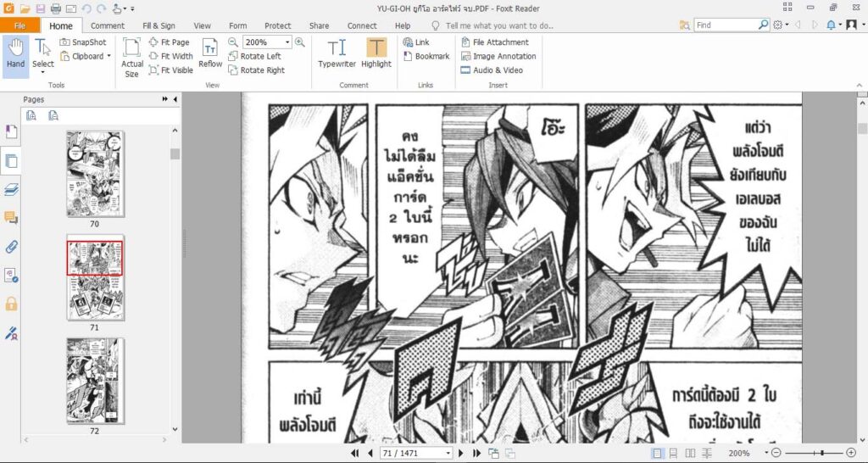
Task: Activate the Select text tool
Action: click(x=42, y=56)
